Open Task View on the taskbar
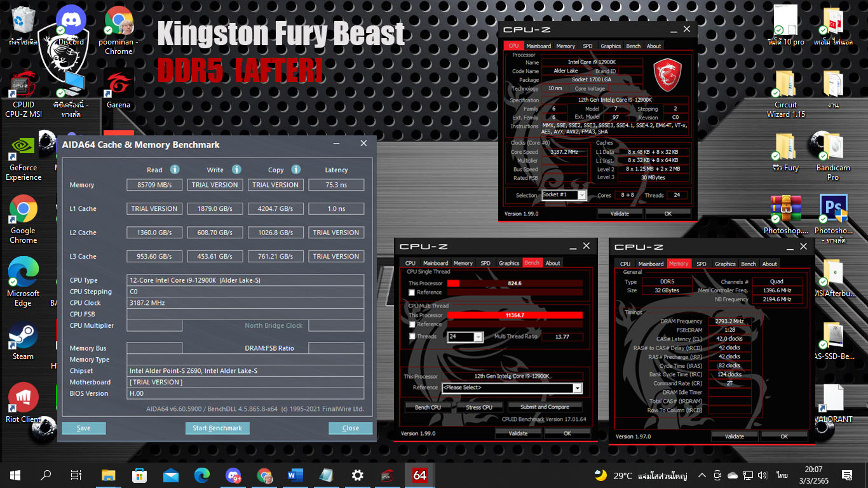 click(x=76, y=475)
